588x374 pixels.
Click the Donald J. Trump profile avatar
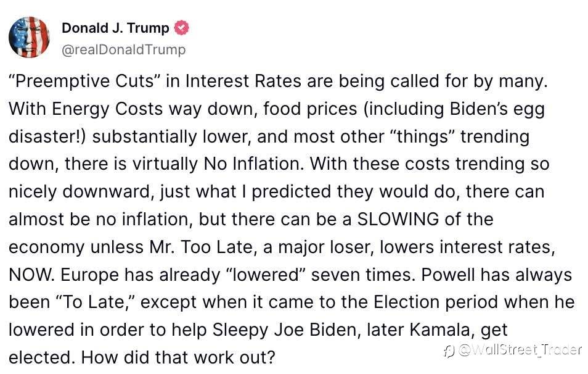pos(29,37)
